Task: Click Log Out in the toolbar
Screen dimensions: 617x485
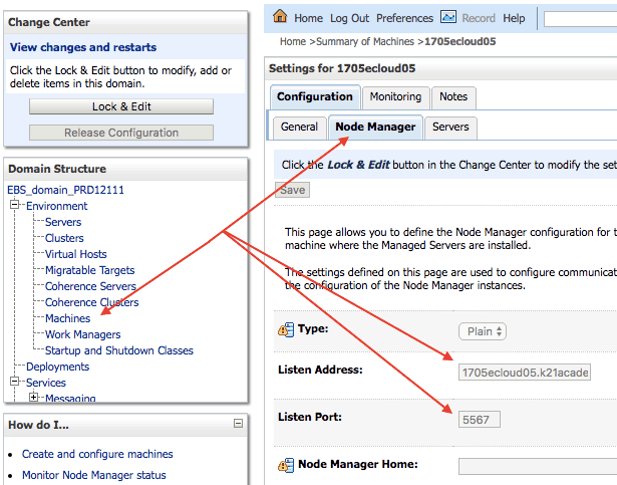Action: coord(349,18)
